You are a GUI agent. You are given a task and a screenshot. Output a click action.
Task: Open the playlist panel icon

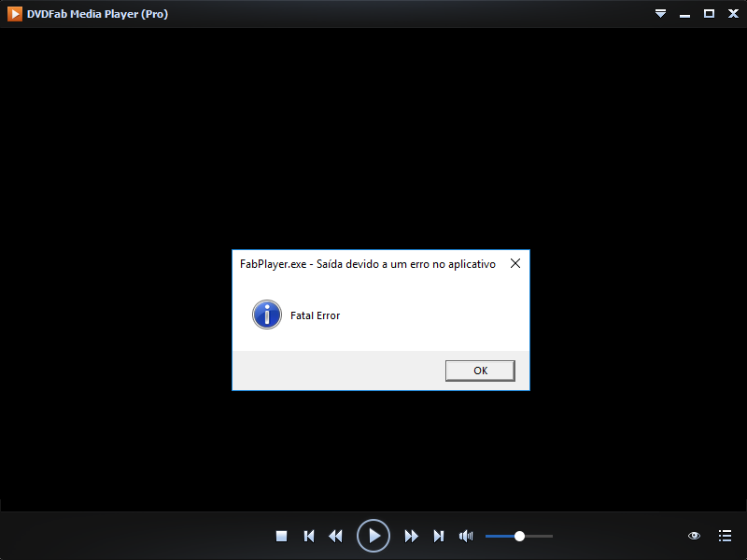click(726, 536)
